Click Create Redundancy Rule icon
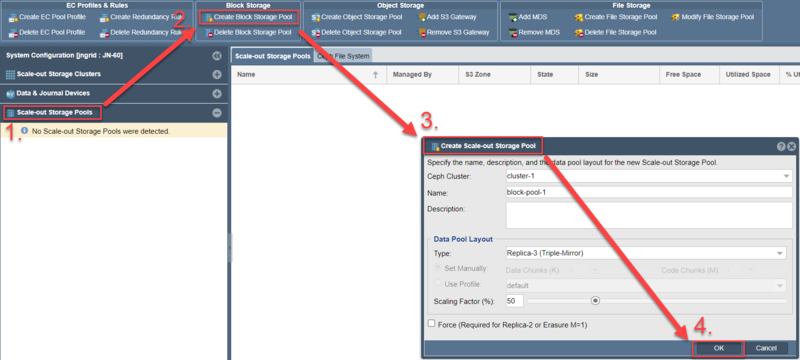 coord(105,18)
